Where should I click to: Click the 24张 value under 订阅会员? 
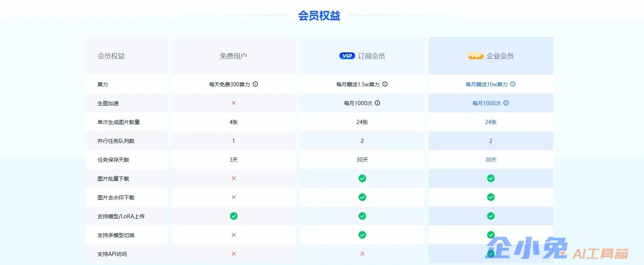362,122
